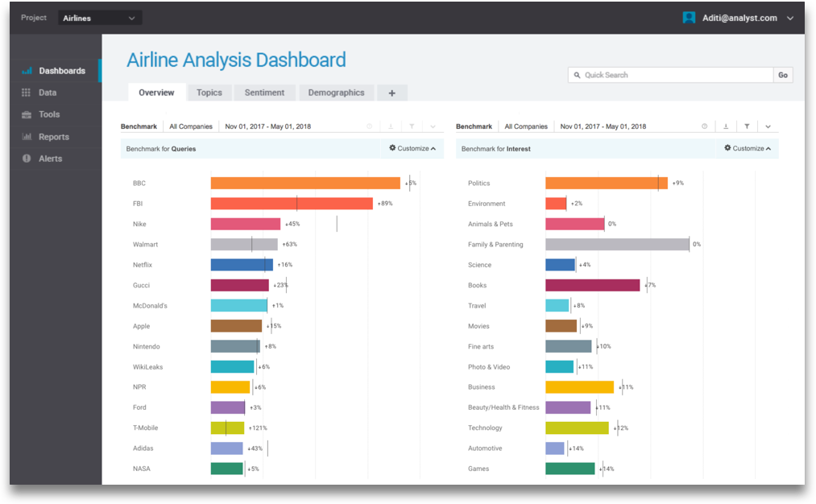Screen dimensions: 816x504
Task: Collapse Customize options for Queries benchmark
Action: tap(412, 148)
